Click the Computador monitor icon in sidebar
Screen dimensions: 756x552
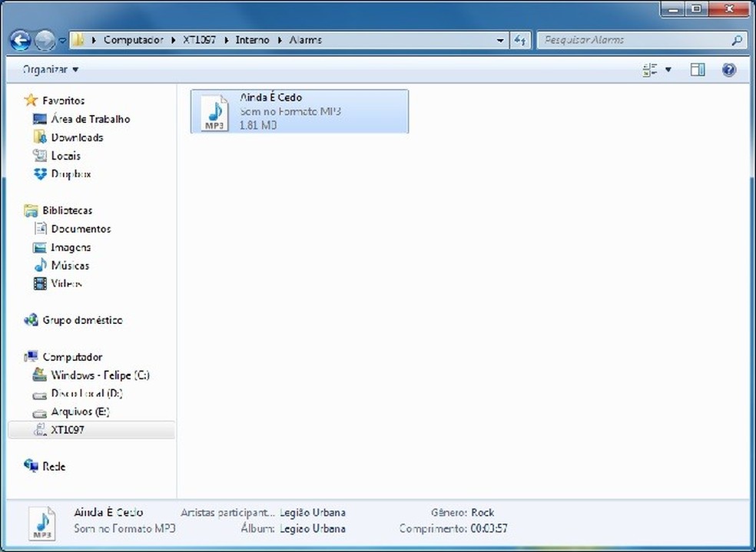pyautogui.click(x=31, y=356)
